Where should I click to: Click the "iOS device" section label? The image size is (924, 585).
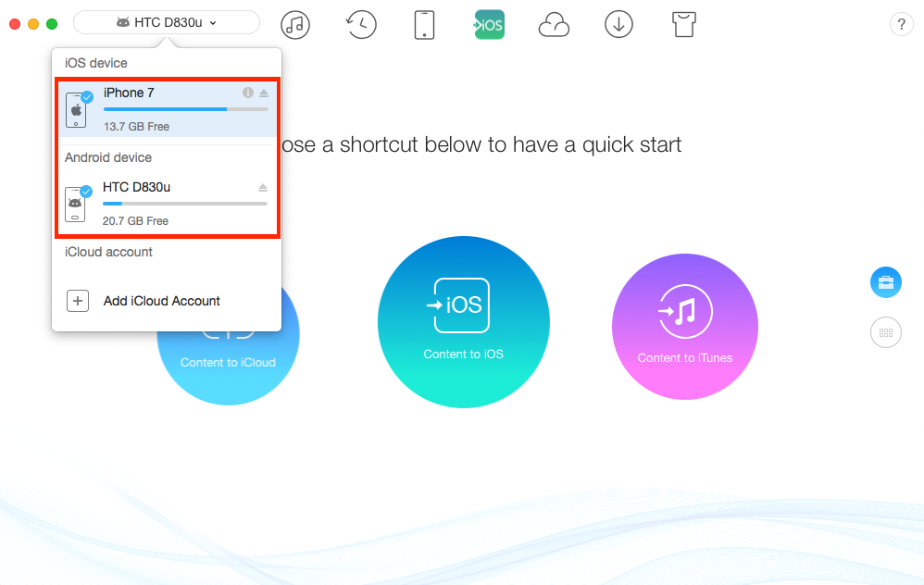click(96, 63)
